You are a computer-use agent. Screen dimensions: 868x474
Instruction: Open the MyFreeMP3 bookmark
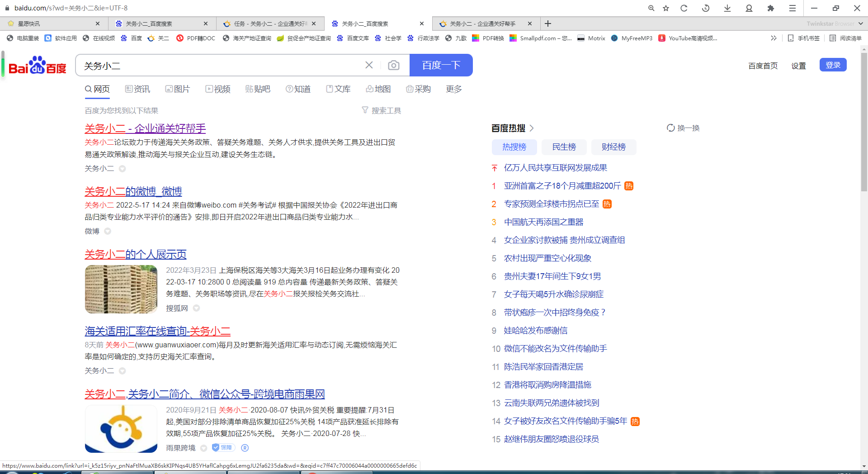[632, 38]
